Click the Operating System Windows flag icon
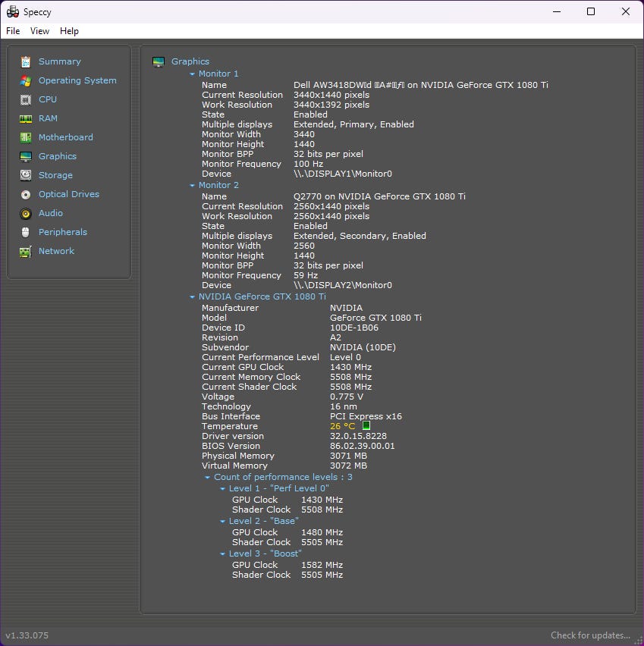Viewport: 644px width, 646px height. (26, 80)
